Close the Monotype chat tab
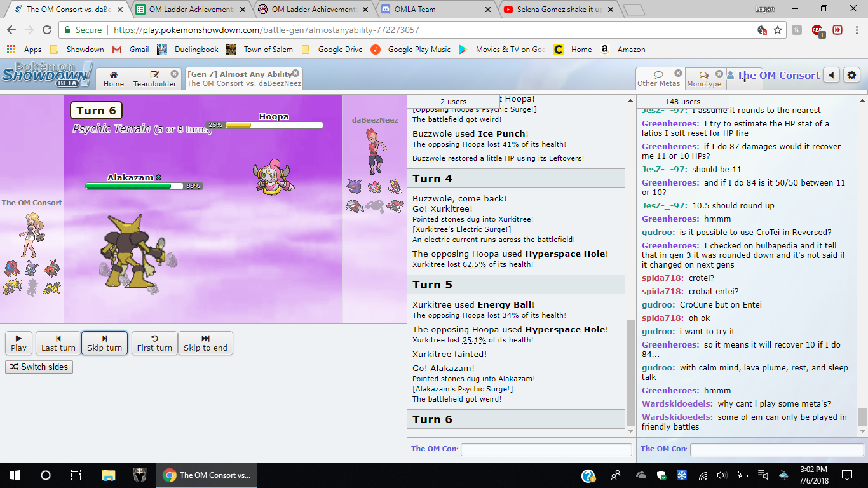 719,74
